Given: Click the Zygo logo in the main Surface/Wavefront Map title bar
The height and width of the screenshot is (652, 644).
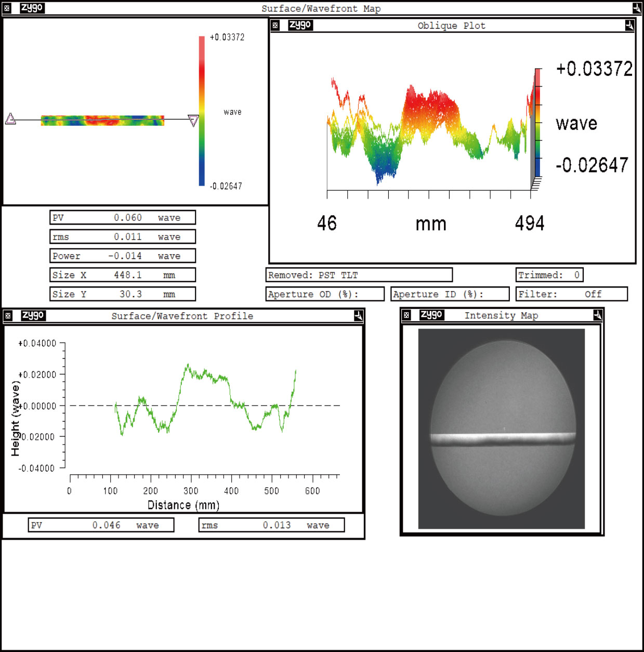Looking at the screenshot, I should [32, 7].
